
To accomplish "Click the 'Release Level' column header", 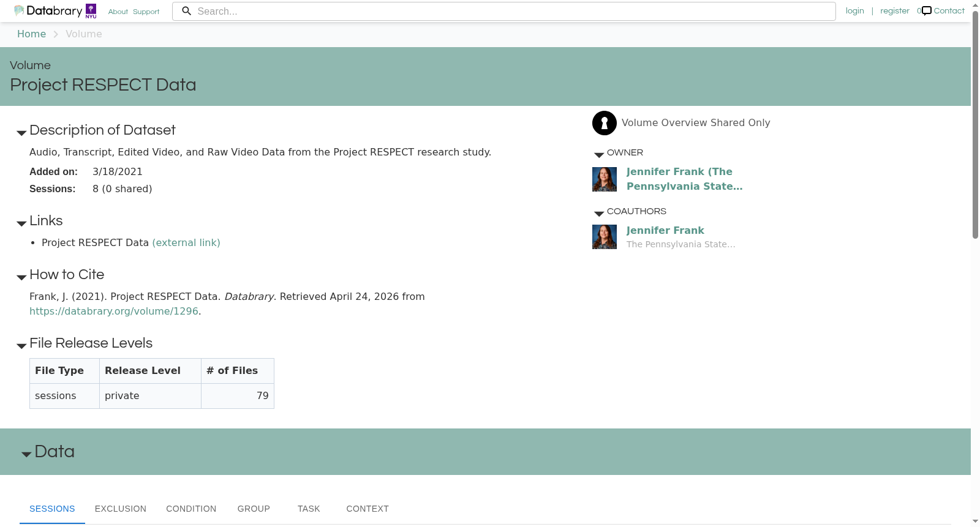I will coord(150,371).
